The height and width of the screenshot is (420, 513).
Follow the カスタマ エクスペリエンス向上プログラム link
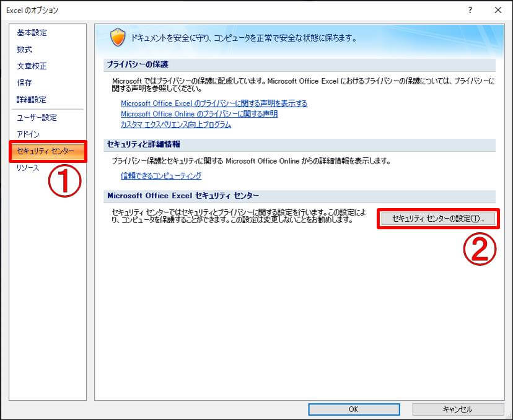coord(176,125)
